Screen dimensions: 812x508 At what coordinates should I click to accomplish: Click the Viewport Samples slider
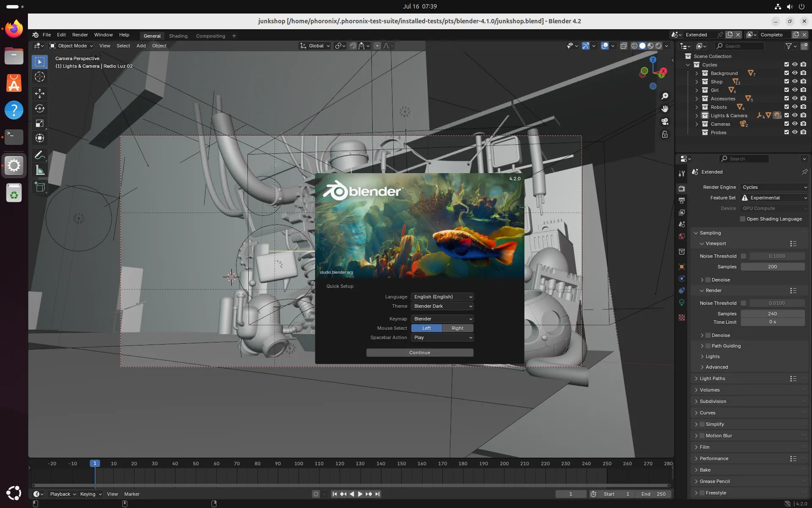pos(773,267)
